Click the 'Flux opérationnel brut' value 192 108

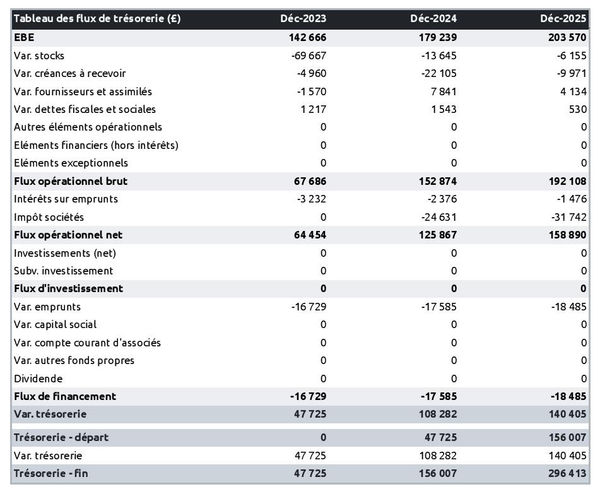click(565, 181)
